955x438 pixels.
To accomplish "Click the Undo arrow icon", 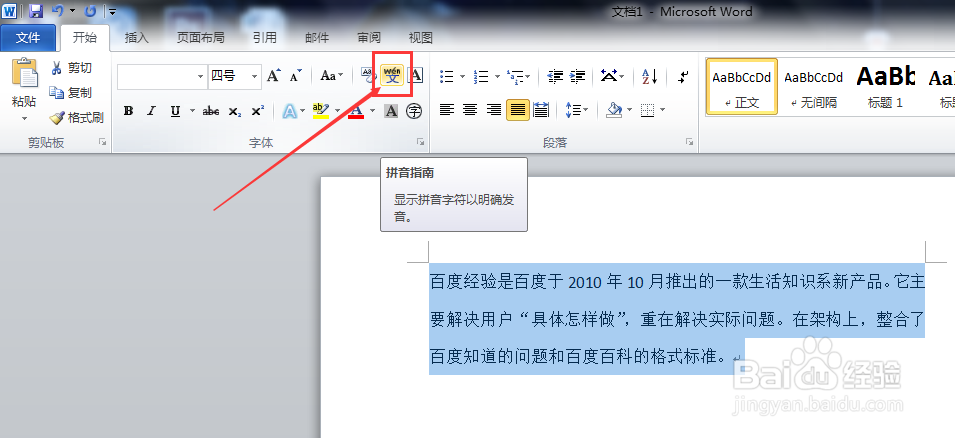I will 57,10.
